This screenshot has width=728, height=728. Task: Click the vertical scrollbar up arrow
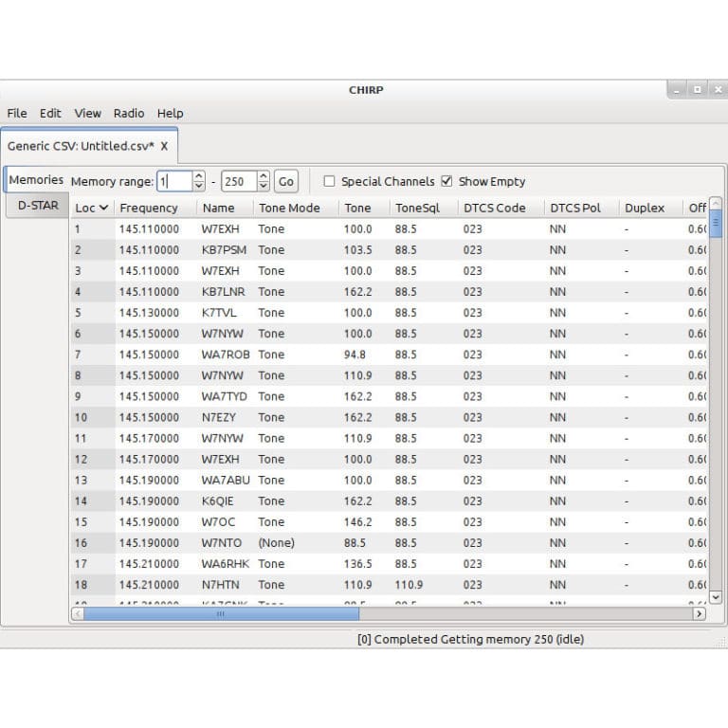715,203
